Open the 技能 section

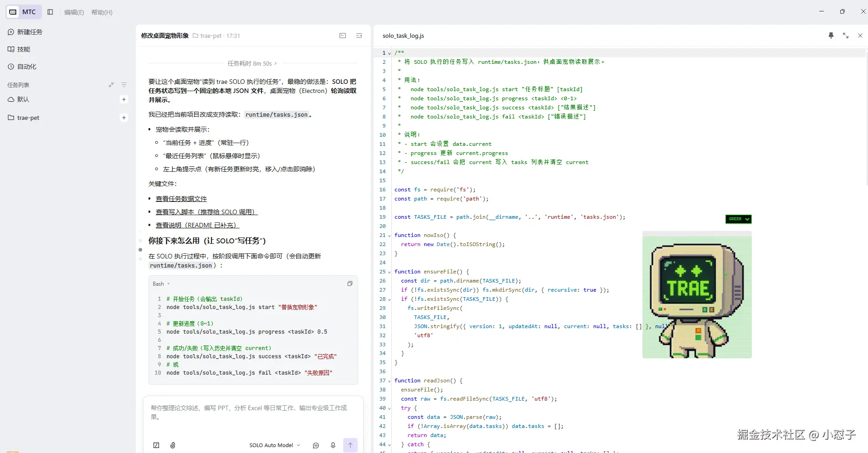tap(19, 49)
